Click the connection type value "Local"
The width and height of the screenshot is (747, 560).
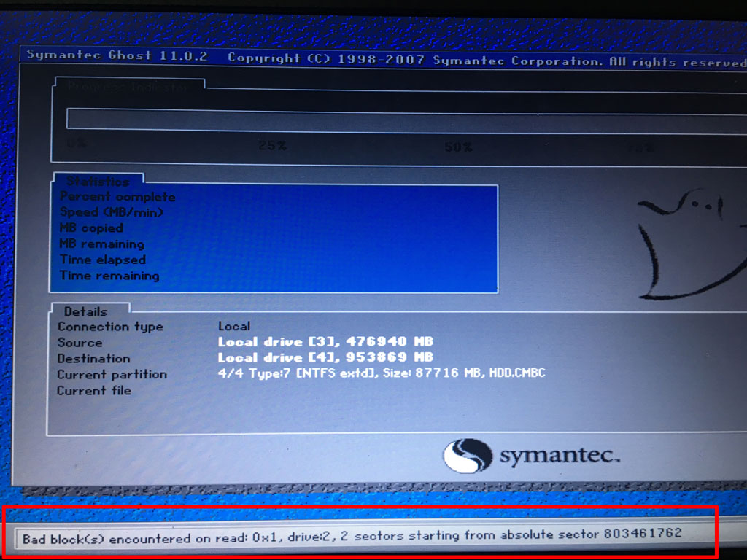(x=234, y=326)
